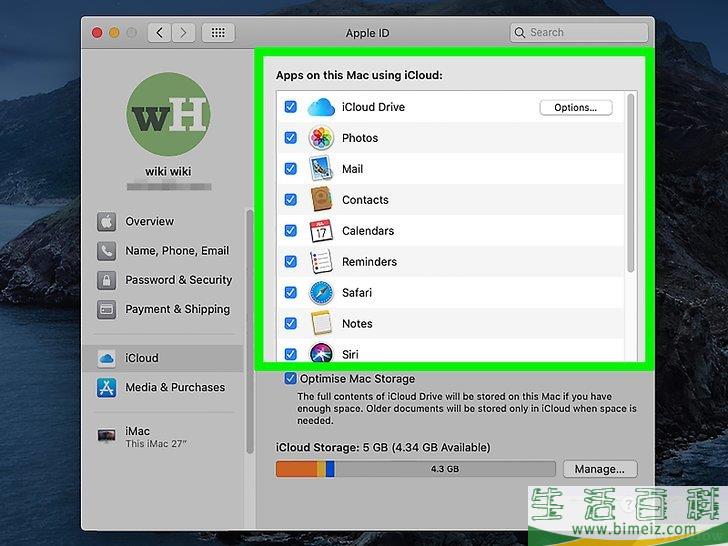Click the Apple logo icon beside Overview
The height and width of the screenshot is (546, 728).
point(106,221)
